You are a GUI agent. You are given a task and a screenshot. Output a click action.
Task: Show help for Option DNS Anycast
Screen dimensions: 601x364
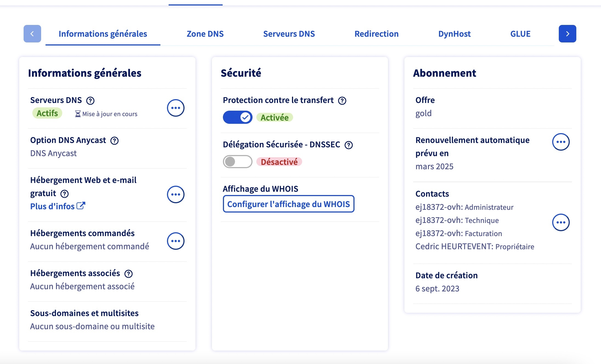[x=114, y=141]
